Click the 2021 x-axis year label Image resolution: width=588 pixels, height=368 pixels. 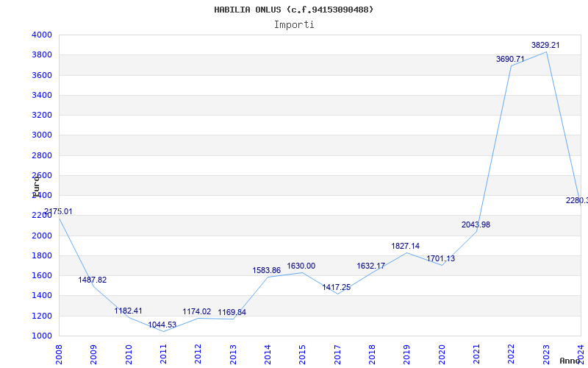pos(476,355)
